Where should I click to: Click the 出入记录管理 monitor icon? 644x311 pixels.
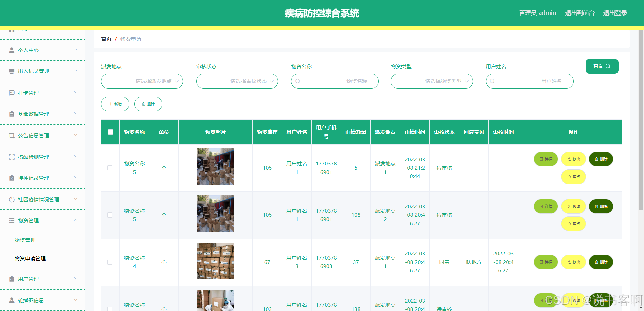12,71
